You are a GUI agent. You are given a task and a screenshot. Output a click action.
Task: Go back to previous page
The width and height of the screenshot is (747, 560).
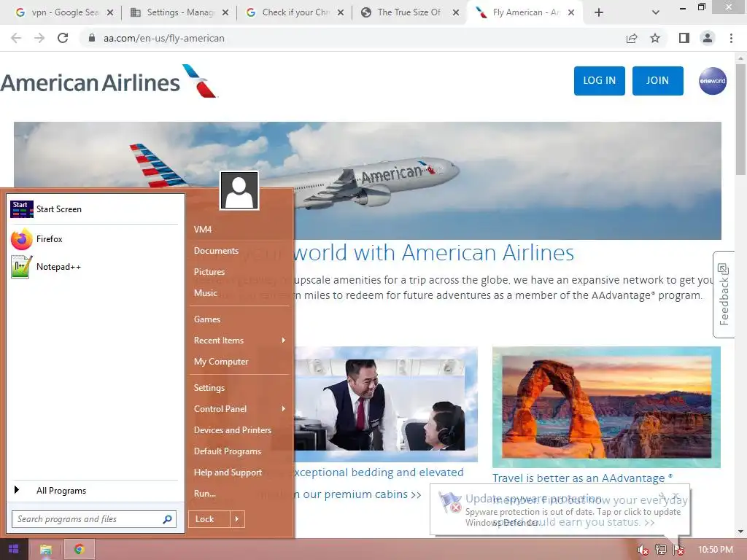click(x=16, y=38)
